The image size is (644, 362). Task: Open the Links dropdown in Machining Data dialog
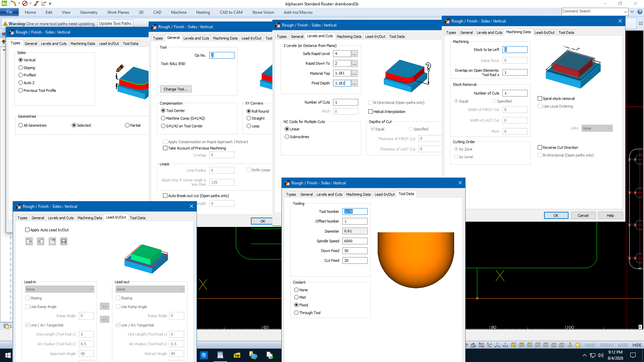(x=597, y=128)
